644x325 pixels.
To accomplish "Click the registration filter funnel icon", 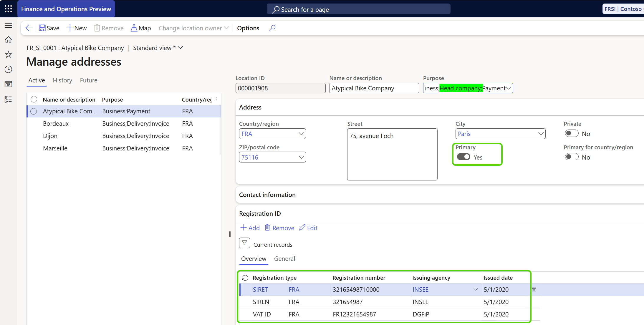I will (244, 243).
